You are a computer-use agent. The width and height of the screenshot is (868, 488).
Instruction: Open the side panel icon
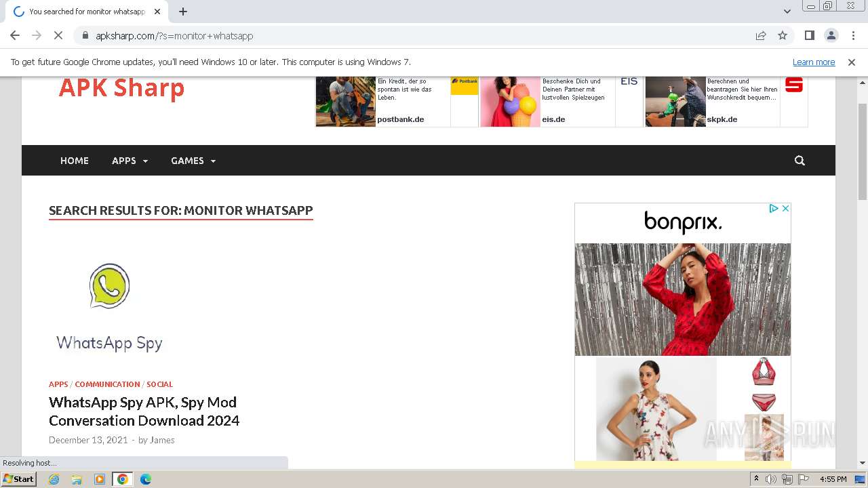pyautogui.click(x=810, y=36)
